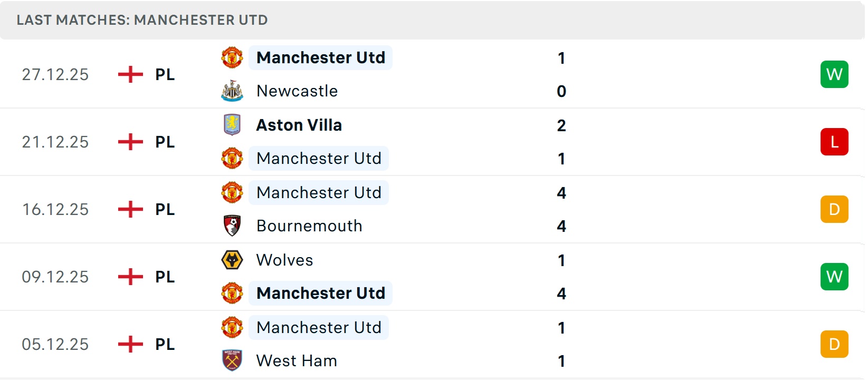Viewport: 868px width, 381px height.
Task: Open the Wolves team link
Action: (284, 260)
